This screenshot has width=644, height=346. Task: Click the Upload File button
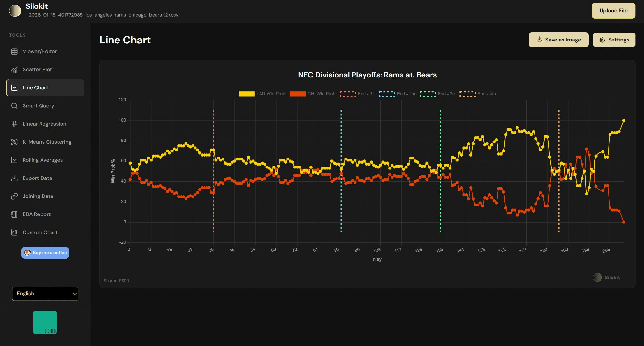613,11
